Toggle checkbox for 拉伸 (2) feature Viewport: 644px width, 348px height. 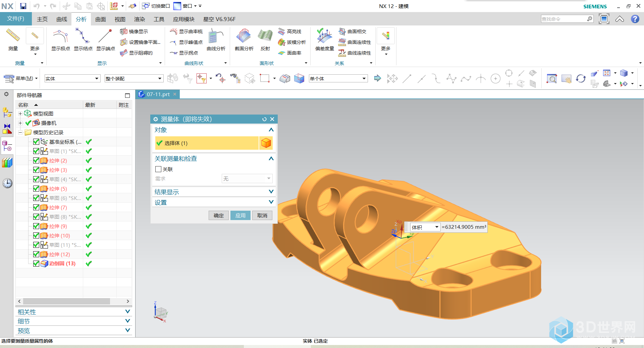(x=36, y=160)
